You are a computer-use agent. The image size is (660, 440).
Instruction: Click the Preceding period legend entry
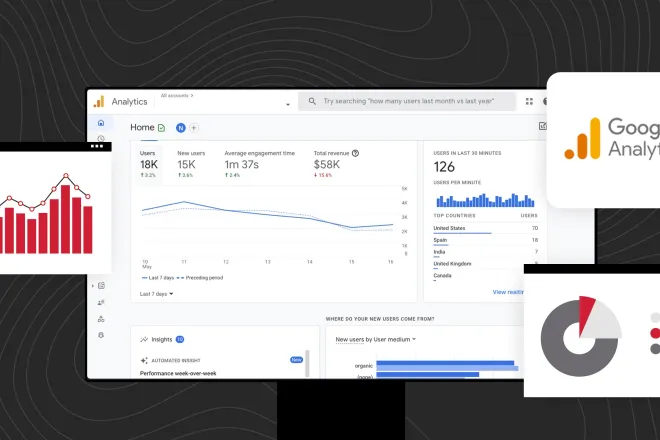(200, 278)
